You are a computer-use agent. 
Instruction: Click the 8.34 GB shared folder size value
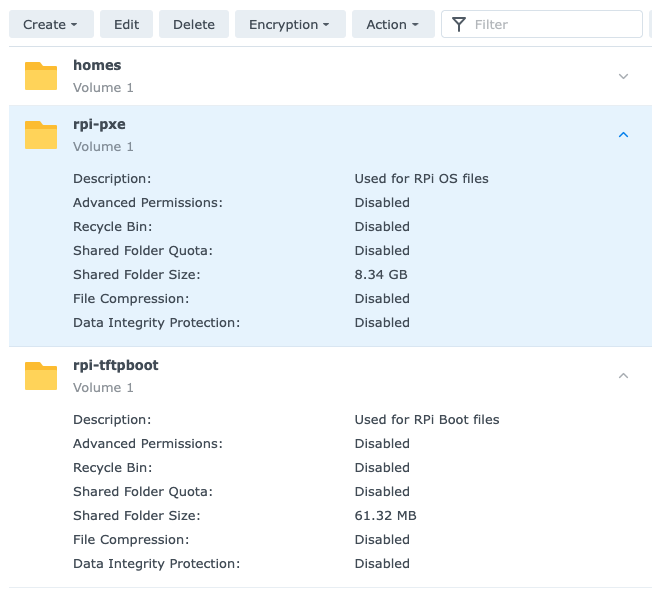pos(381,275)
